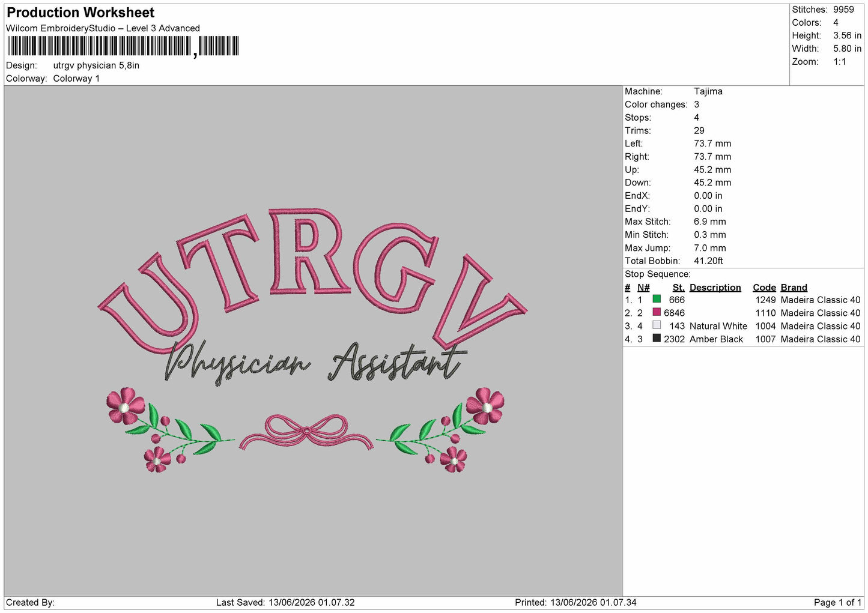
Task: Click the Right value 73.7 mm
Action: coord(712,157)
